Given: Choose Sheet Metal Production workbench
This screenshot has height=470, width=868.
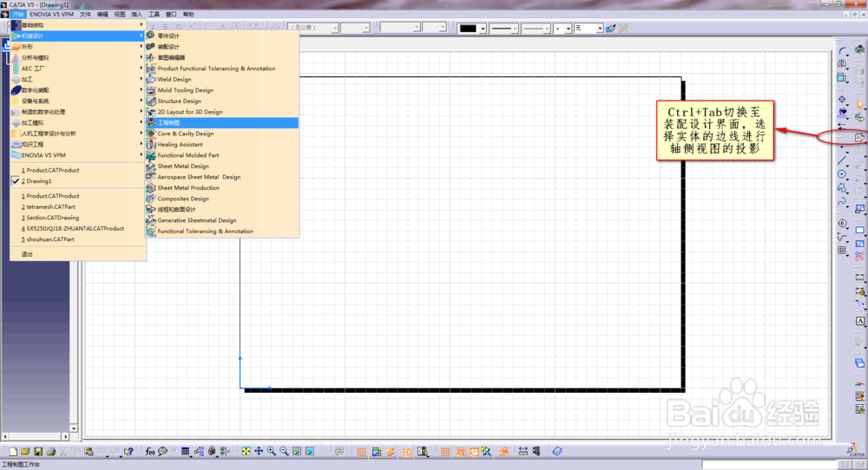Looking at the screenshot, I should pos(222,187).
